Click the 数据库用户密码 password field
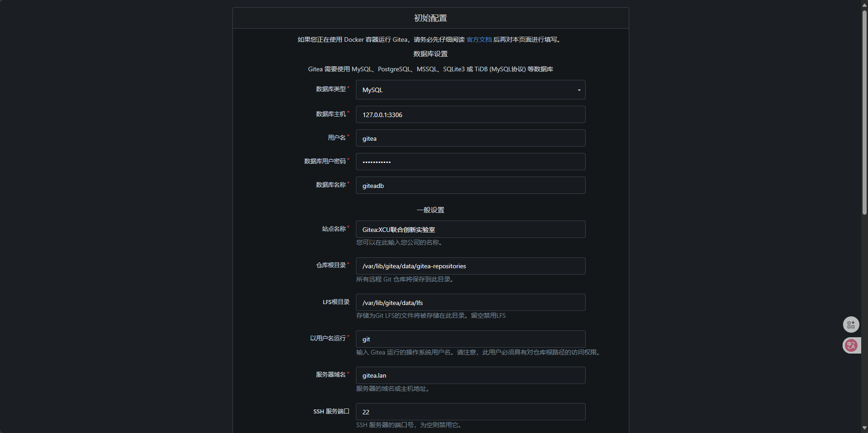The height and width of the screenshot is (433, 868). (470, 162)
